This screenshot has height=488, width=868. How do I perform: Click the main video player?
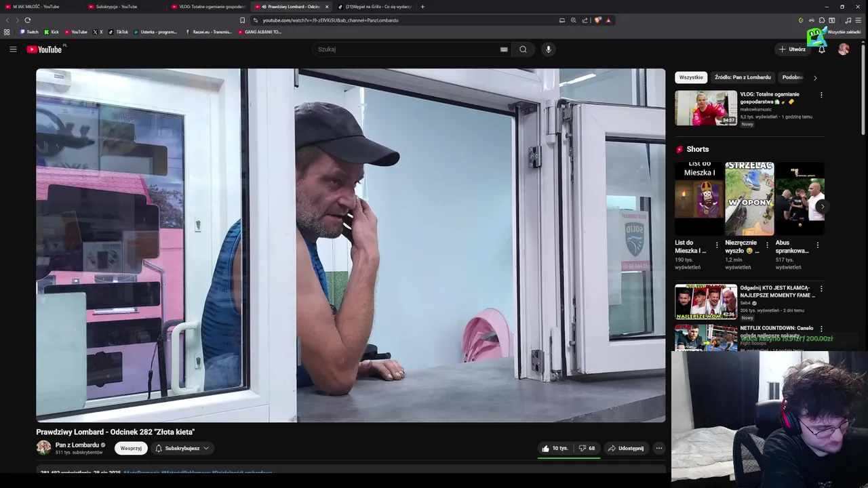point(351,245)
